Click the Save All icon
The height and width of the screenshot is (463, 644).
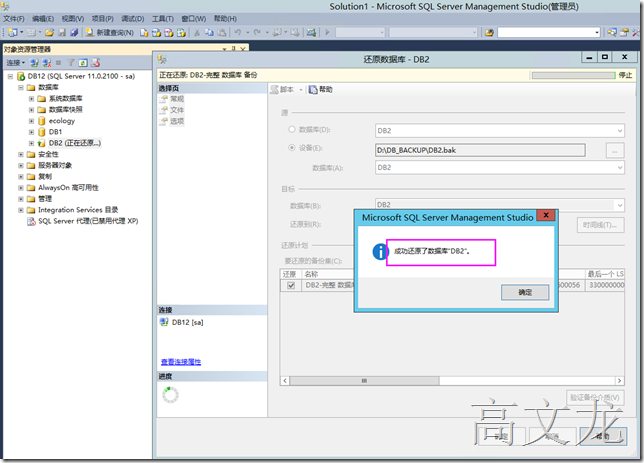coord(74,32)
